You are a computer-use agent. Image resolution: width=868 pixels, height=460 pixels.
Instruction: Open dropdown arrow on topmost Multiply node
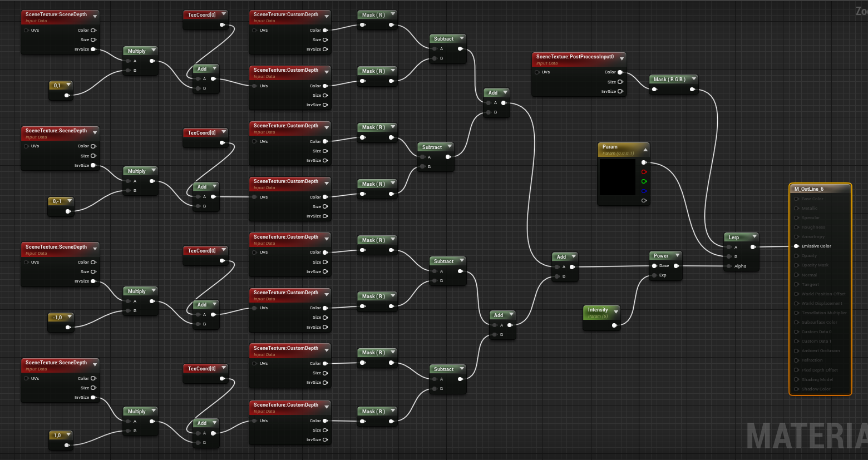(x=152, y=50)
